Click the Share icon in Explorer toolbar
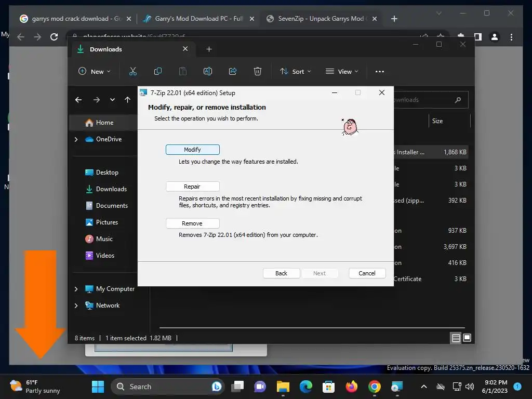The height and width of the screenshot is (399, 532). (x=233, y=71)
